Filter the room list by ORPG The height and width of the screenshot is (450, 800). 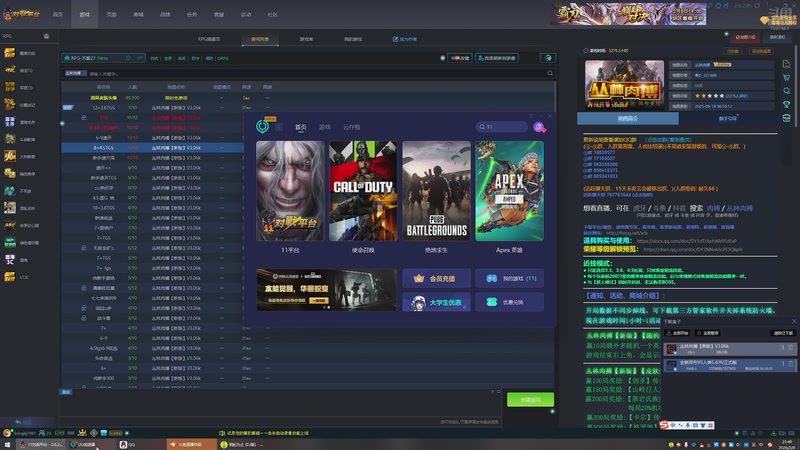tap(223, 58)
